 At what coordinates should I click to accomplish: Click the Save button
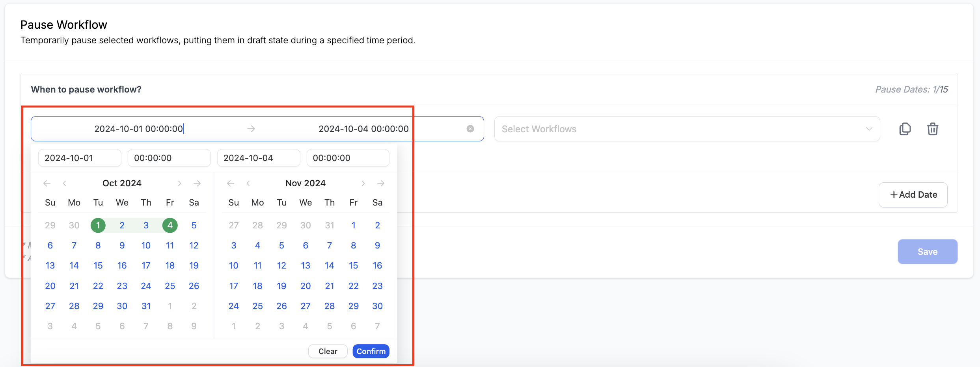tap(928, 252)
